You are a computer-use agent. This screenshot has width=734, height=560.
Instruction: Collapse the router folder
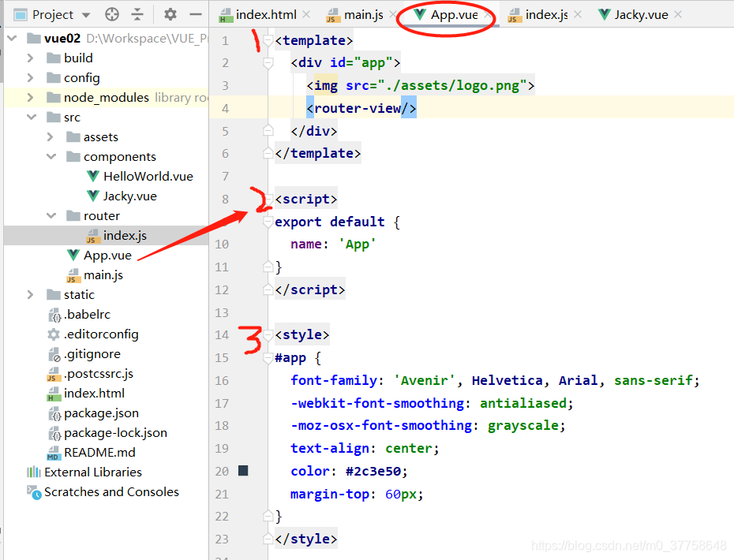coord(51,215)
